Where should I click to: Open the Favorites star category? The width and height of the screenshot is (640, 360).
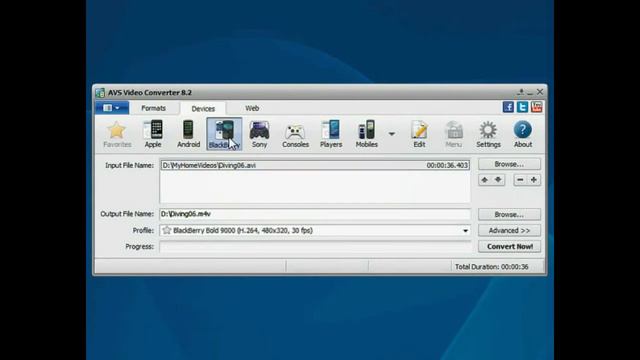tap(117, 134)
